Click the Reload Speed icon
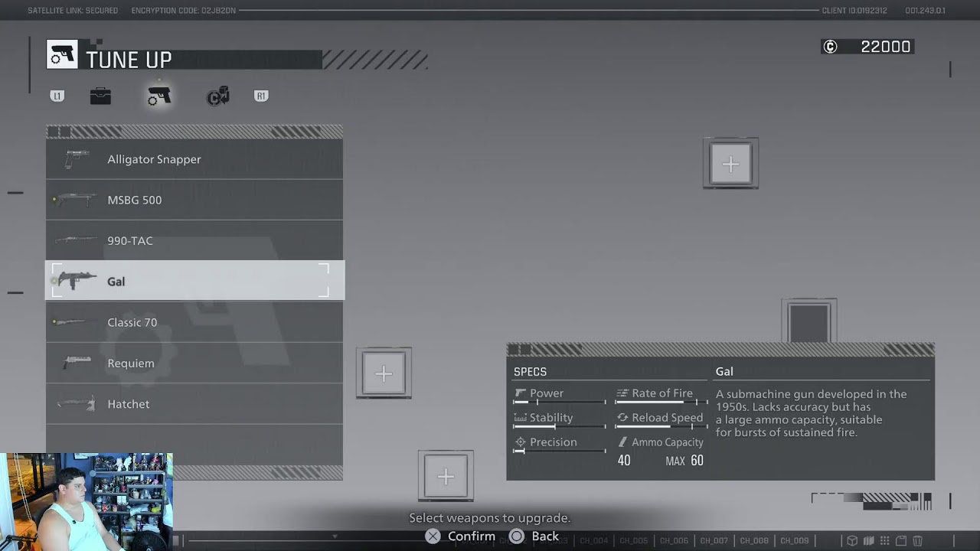The height and width of the screenshot is (551, 980). pyautogui.click(x=622, y=418)
